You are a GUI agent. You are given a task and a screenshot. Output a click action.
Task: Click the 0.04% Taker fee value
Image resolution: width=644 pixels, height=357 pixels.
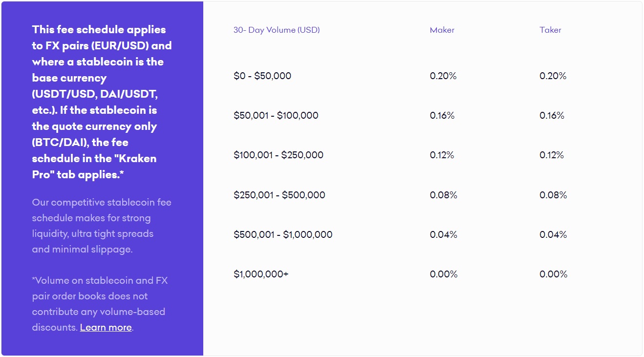(553, 235)
